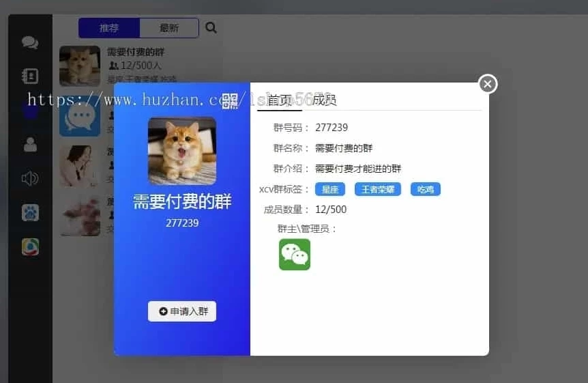Click the 吃鸡 group tag
Image resolution: width=588 pixels, height=383 pixels.
[x=425, y=189]
